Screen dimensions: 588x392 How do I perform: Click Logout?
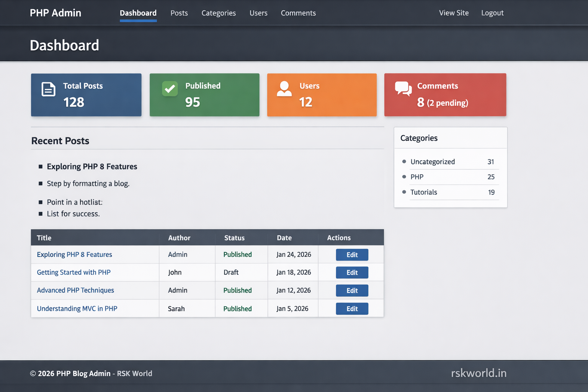tap(492, 13)
